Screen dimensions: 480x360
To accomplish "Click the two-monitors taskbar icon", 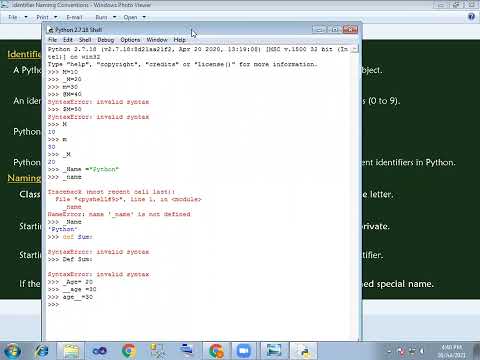I will click(x=187, y=350).
